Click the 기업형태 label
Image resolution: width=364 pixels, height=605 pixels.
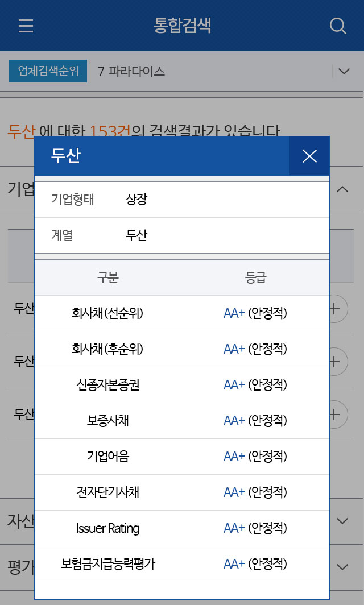[x=73, y=200]
